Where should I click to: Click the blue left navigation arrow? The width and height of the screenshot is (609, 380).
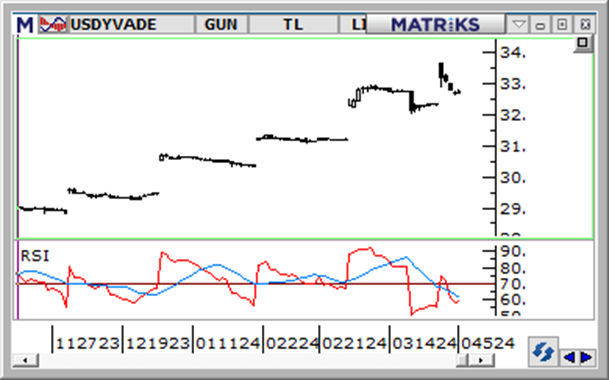(x=569, y=357)
